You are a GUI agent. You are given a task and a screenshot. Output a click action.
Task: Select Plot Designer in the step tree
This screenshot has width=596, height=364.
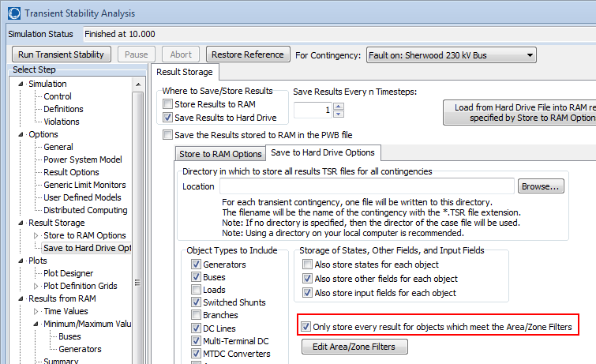(69, 273)
